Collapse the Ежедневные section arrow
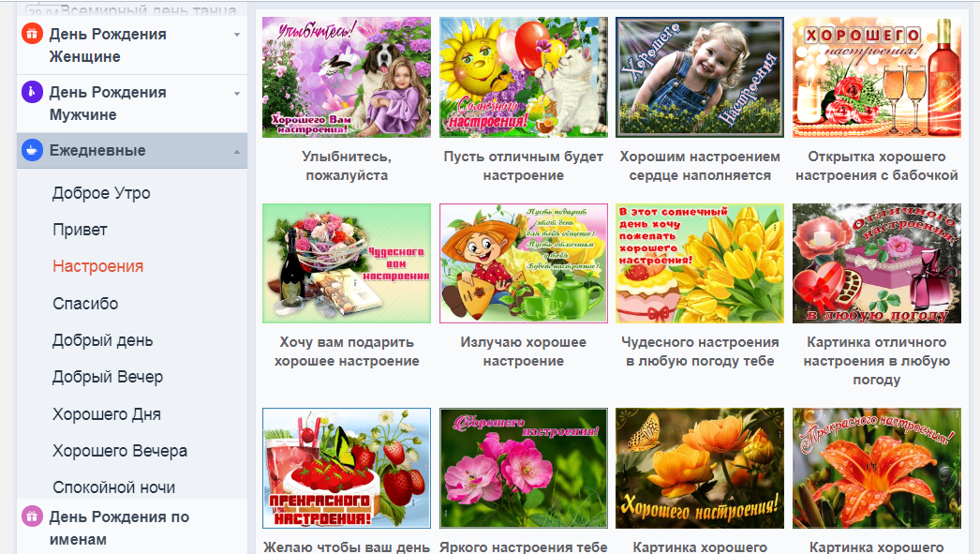The image size is (980, 554). click(x=236, y=151)
